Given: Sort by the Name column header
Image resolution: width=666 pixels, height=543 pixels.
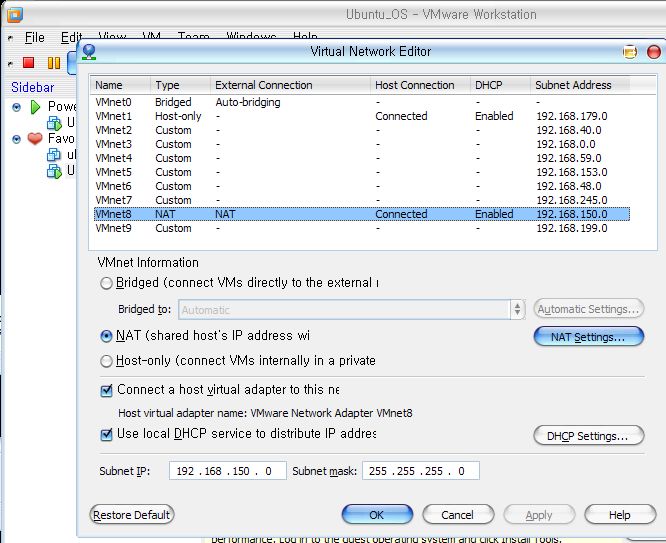Looking at the screenshot, I should coord(120,85).
